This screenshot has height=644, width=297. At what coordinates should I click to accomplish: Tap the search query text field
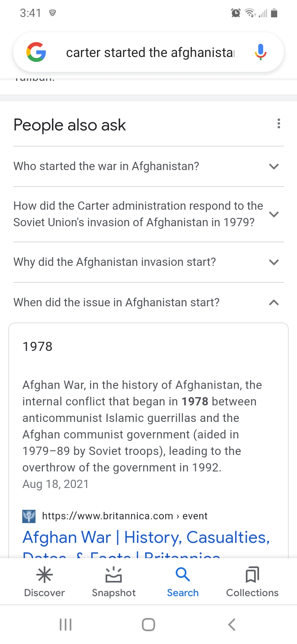[150, 53]
